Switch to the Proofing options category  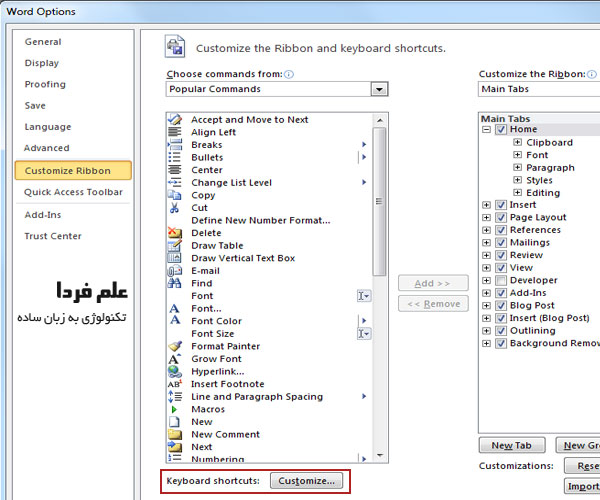(x=45, y=84)
